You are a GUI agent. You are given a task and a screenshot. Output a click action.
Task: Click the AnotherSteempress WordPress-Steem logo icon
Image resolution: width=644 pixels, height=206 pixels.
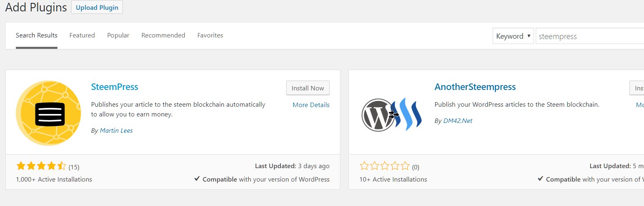point(392,114)
